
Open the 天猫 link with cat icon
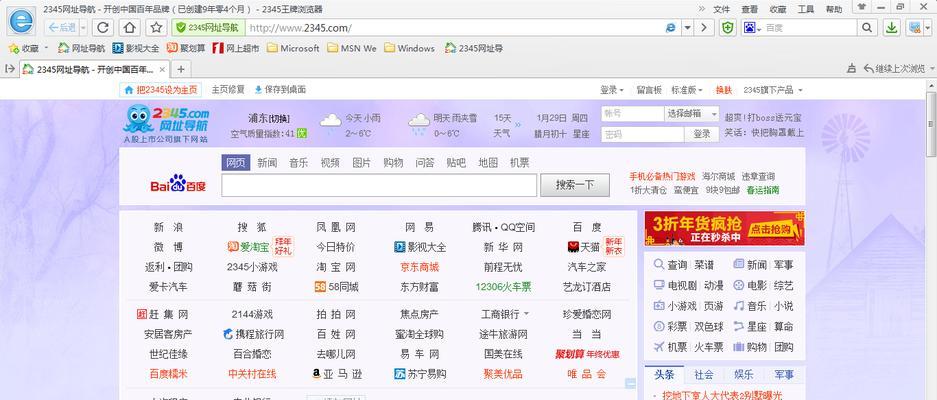(x=583, y=247)
